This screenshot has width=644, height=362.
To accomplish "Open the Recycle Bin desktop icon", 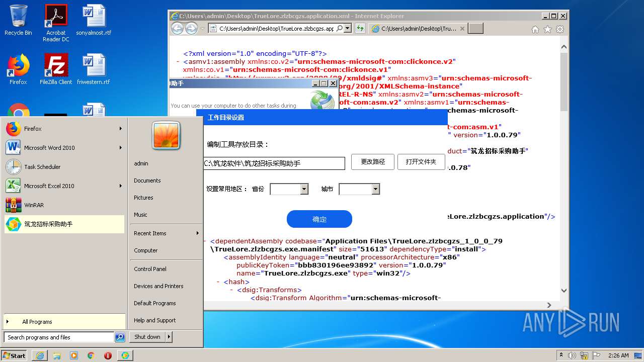I will 18,20.
